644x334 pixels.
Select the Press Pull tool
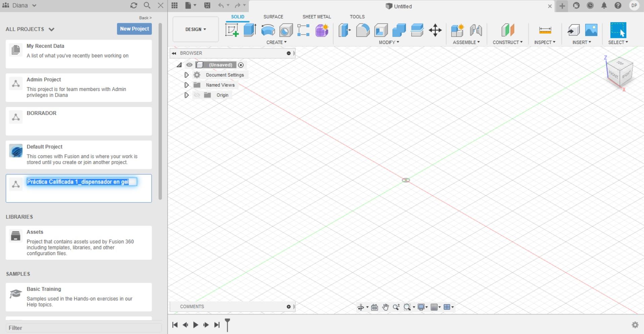click(345, 30)
